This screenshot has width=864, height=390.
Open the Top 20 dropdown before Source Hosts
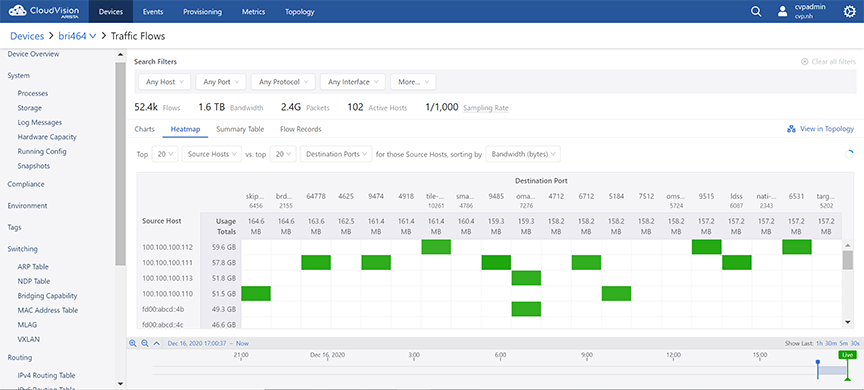[165, 154]
